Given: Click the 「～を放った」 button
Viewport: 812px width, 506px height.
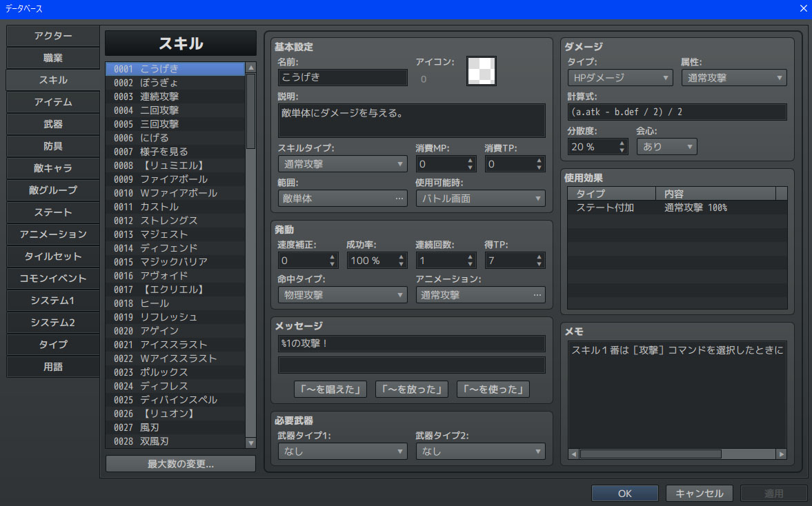Looking at the screenshot, I should pos(412,389).
